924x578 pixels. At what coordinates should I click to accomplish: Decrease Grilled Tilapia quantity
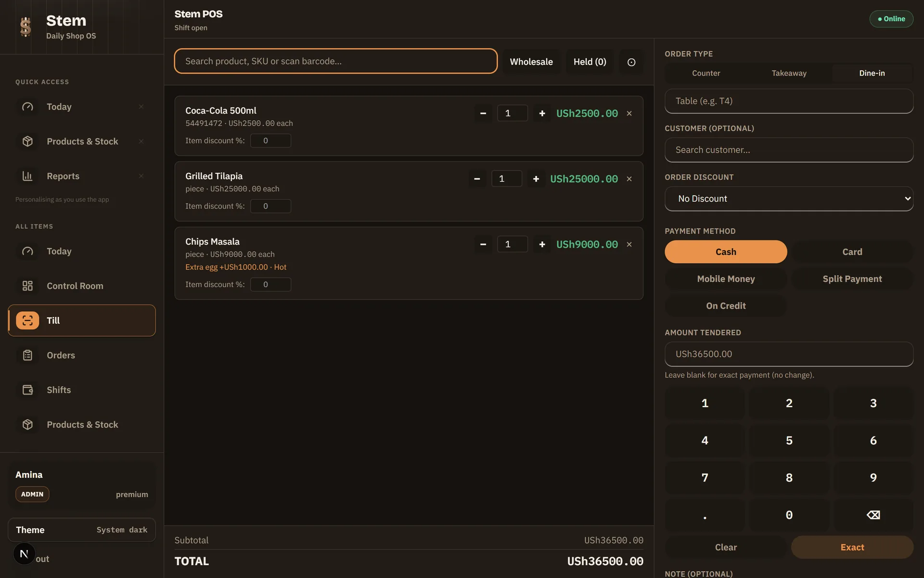[x=477, y=179]
